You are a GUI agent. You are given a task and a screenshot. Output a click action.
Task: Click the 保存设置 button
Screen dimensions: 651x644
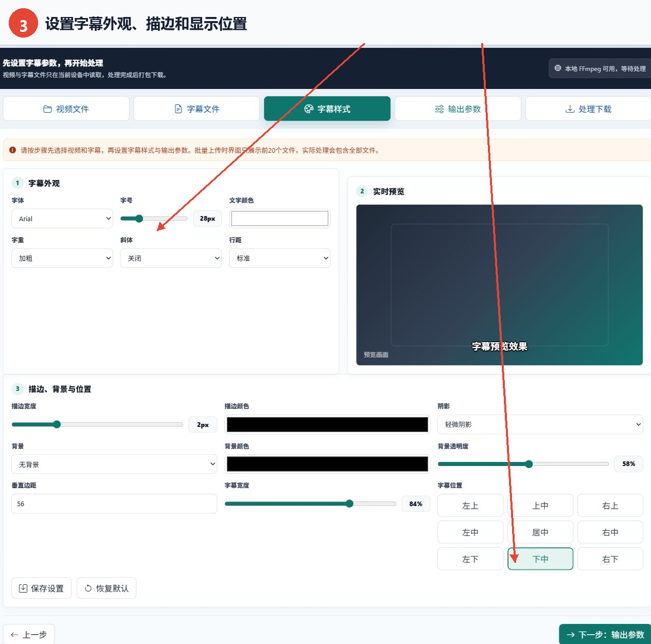click(41, 588)
